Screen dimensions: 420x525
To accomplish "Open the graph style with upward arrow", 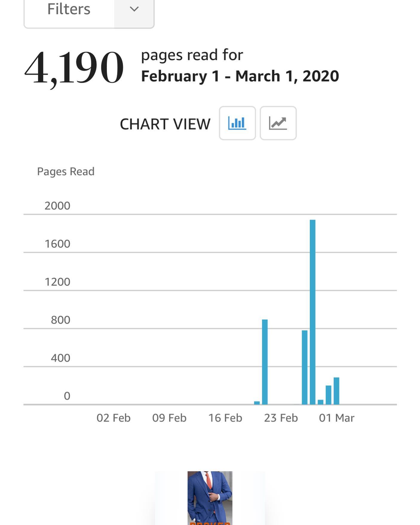I will pyautogui.click(x=278, y=123).
